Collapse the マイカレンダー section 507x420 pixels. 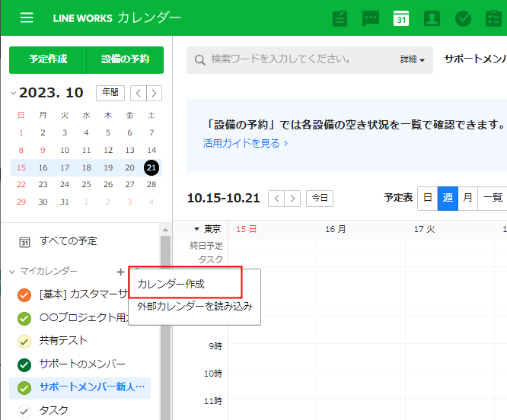[x=13, y=272]
